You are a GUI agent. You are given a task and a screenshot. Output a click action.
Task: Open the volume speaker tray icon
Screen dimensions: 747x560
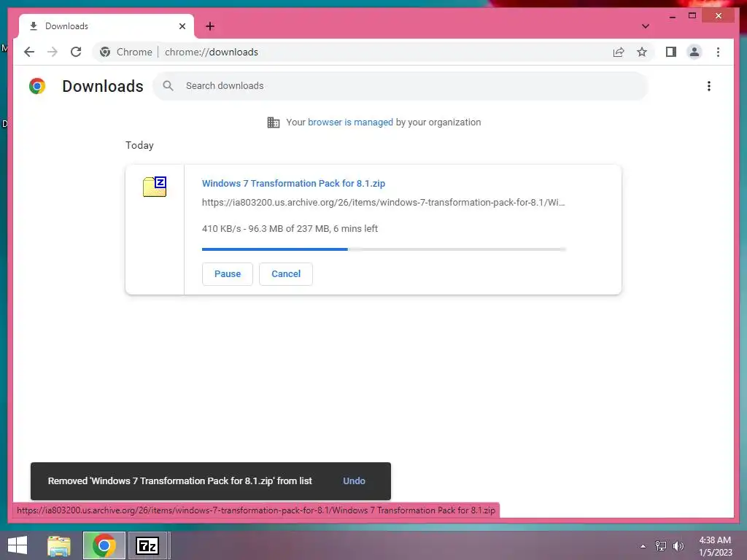[678, 546]
